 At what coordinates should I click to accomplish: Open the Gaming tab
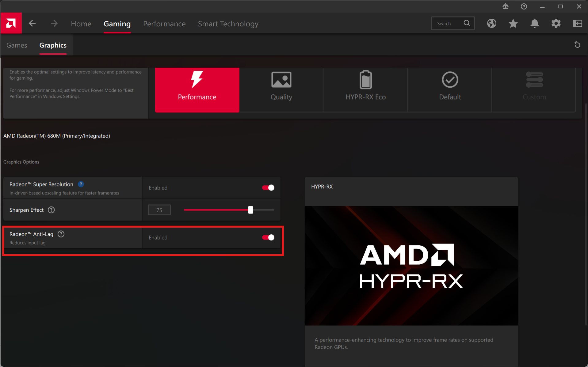(x=117, y=24)
